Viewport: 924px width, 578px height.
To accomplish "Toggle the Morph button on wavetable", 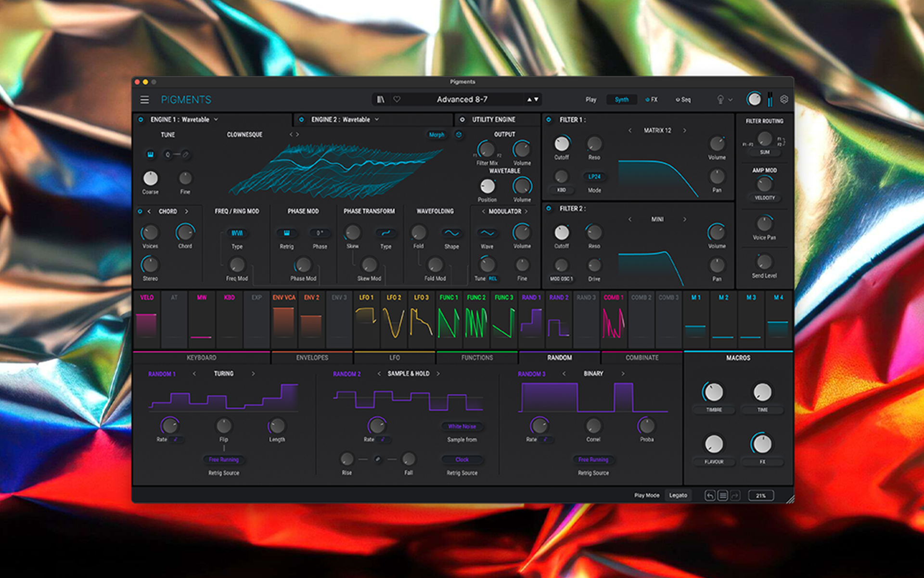I will point(436,135).
